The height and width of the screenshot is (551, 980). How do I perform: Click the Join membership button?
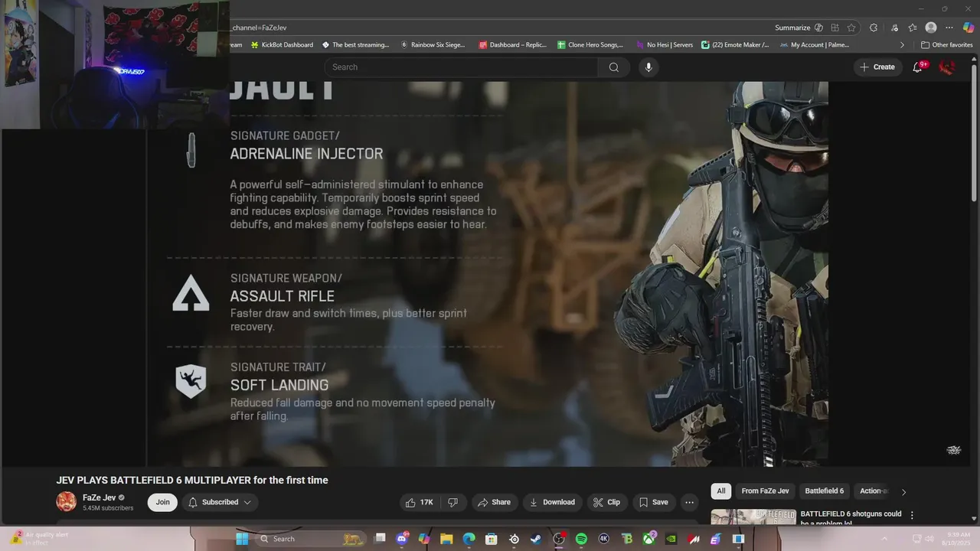[x=162, y=502]
